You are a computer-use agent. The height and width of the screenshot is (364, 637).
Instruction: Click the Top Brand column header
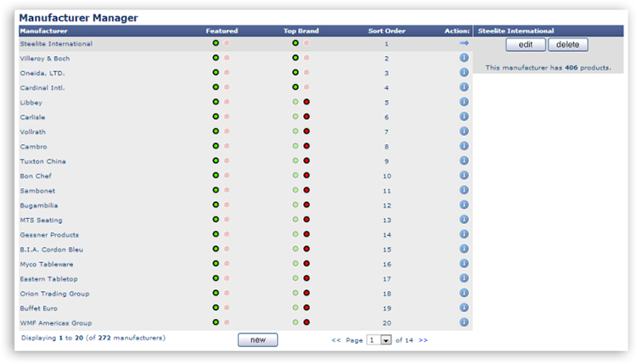[x=301, y=31]
